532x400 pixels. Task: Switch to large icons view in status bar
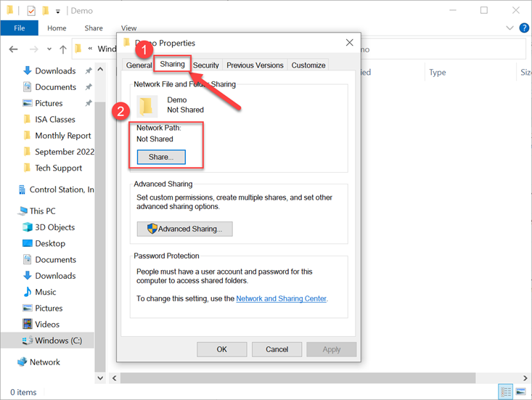(x=522, y=392)
